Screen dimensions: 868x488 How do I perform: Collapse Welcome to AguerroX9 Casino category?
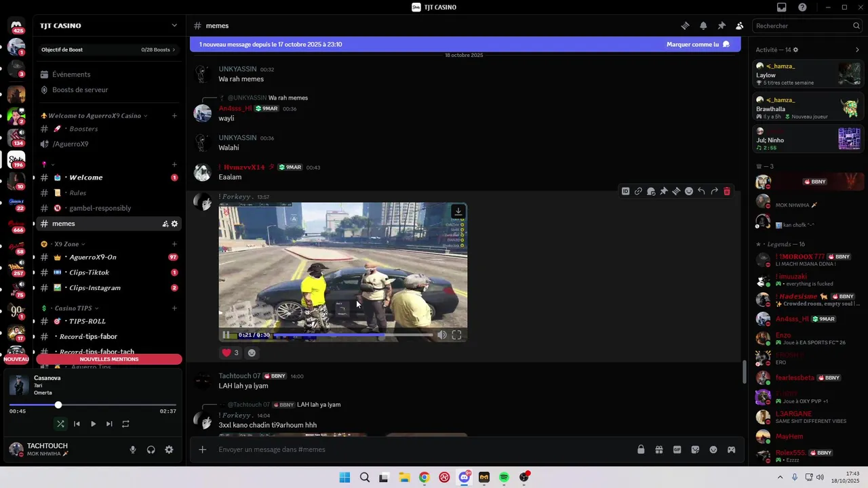(x=94, y=116)
